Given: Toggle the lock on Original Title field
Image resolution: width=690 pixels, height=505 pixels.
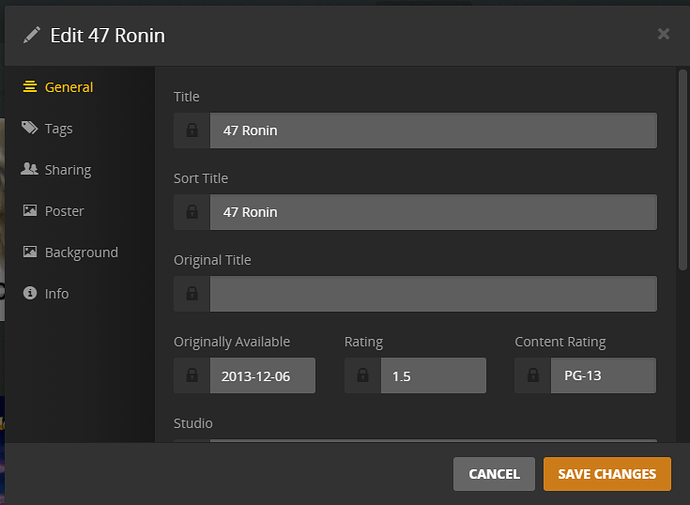Looking at the screenshot, I should pyautogui.click(x=192, y=293).
